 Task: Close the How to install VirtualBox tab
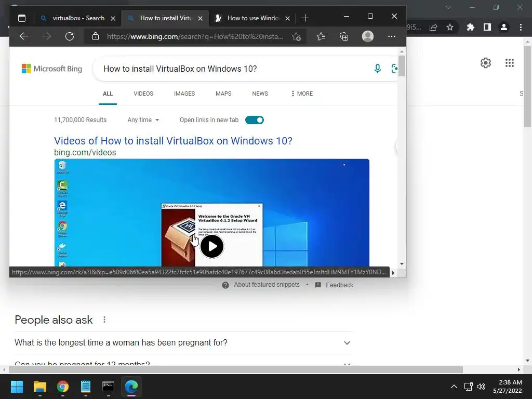click(200, 18)
